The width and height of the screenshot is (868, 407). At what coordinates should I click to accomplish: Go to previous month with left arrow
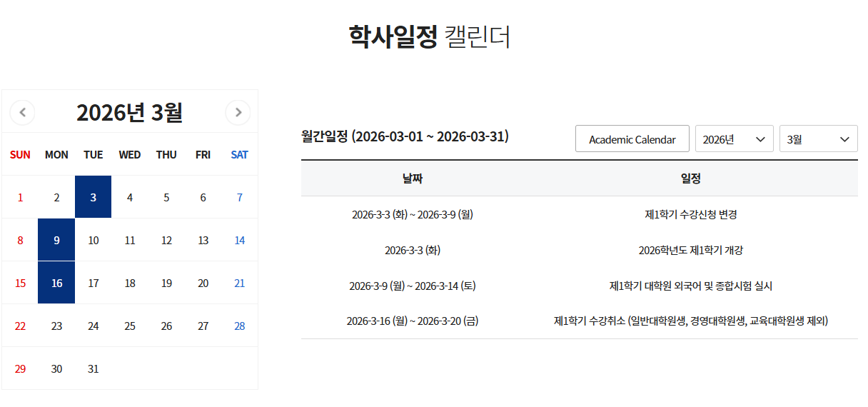[x=22, y=112]
